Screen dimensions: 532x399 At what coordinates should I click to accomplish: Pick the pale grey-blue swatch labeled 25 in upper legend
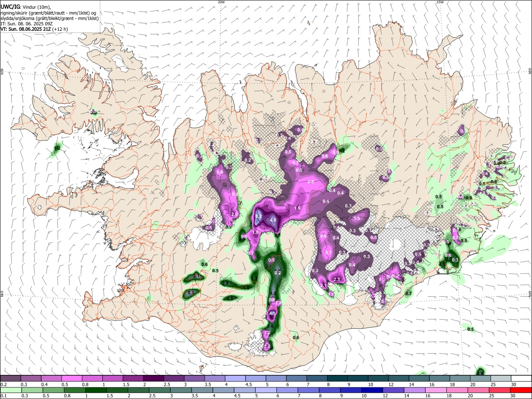501,379
